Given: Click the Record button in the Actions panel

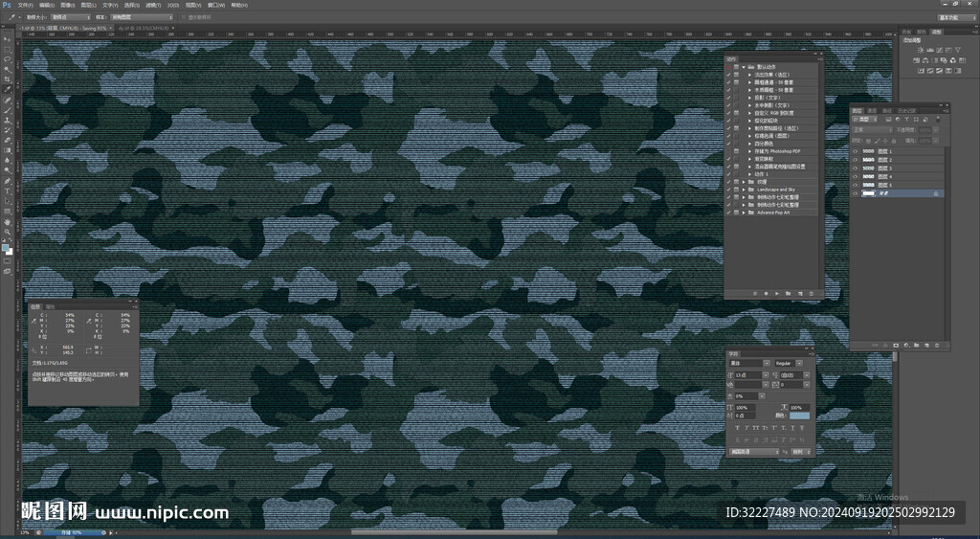Looking at the screenshot, I should pyautogui.click(x=766, y=293).
